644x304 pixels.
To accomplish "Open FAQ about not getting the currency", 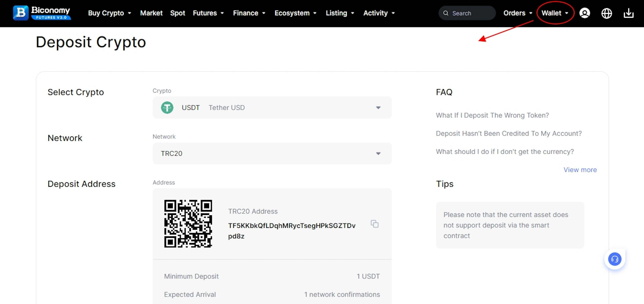I will (505, 152).
